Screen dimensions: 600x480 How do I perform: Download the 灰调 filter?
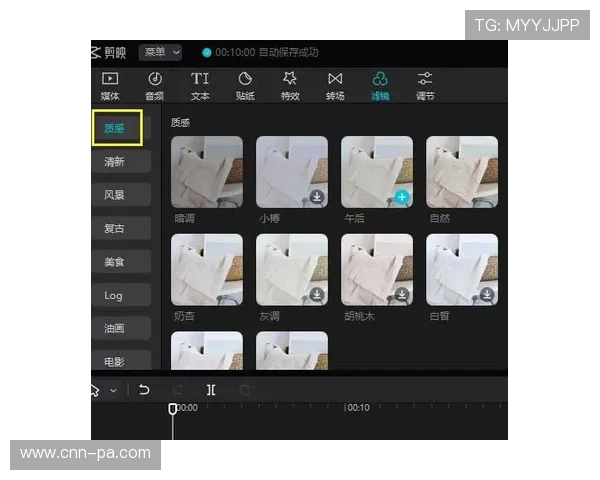coord(317,295)
